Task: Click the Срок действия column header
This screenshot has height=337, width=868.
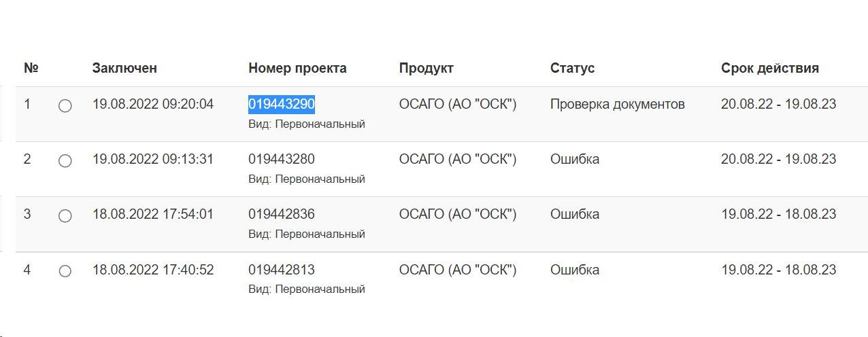Action: coord(770,68)
